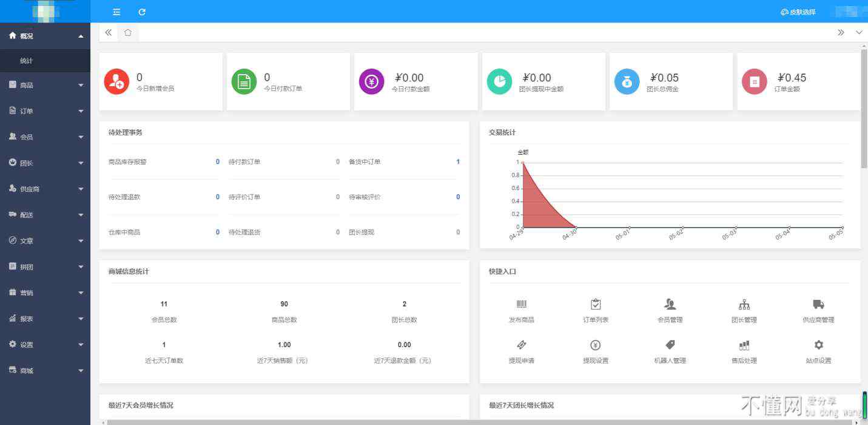Click the 提现设置 yen icon
This screenshot has height=425, width=868.
point(595,345)
